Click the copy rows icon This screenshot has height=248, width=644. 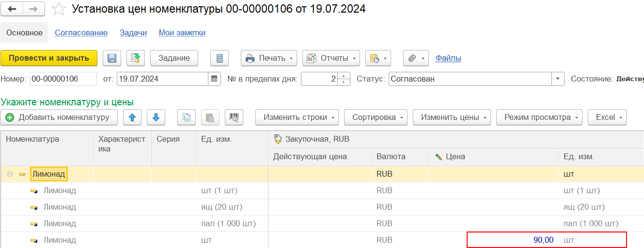[187, 117]
